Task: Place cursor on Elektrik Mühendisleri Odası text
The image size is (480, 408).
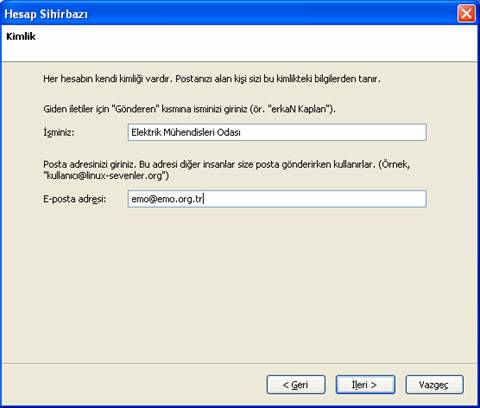Action: tap(186, 132)
